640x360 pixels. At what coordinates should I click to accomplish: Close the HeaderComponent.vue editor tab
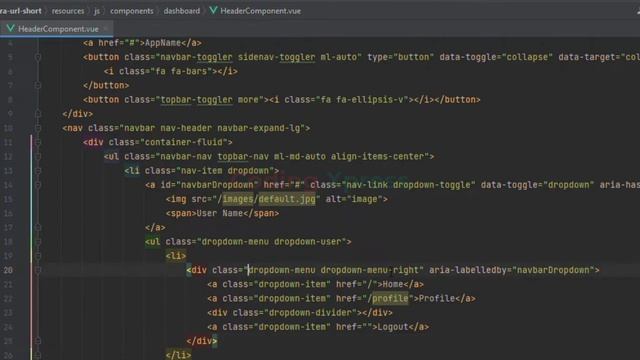105,29
